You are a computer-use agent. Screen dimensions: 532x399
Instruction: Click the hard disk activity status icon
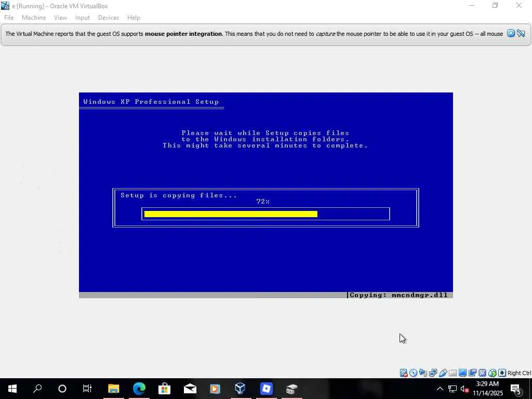click(x=403, y=373)
